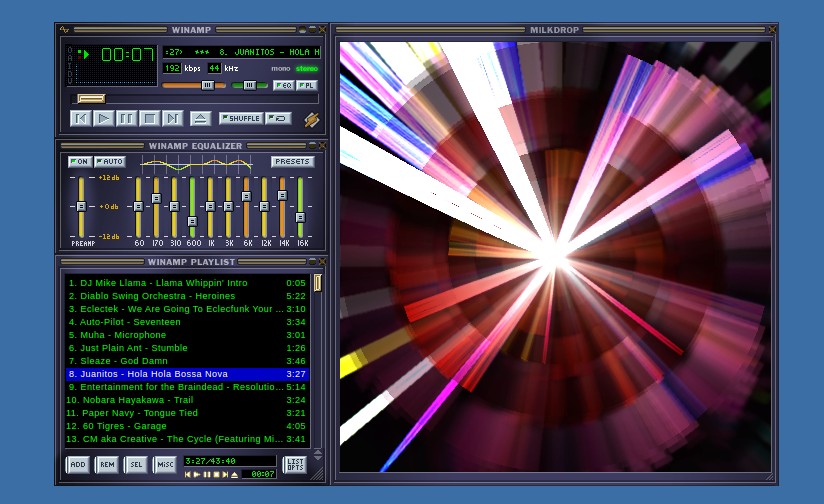Go to the previous track
824x504 pixels.
click(x=80, y=118)
